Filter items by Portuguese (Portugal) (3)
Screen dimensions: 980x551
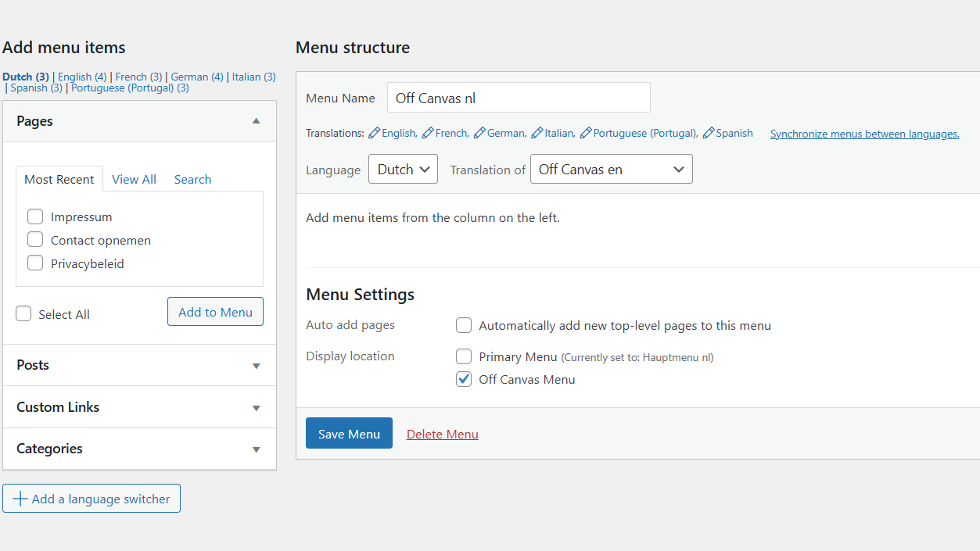pyautogui.click(x=130, y=88)
